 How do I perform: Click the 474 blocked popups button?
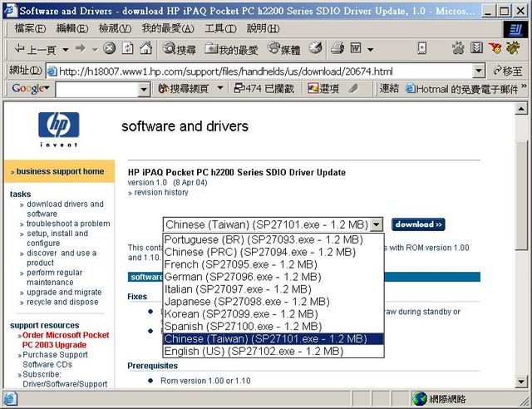coord(264,89)
